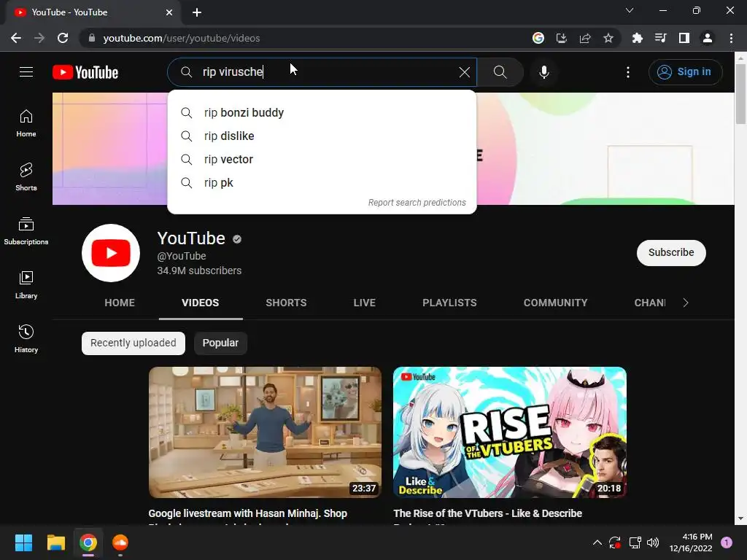Bookmark this page with the star
747x560 pixels.
[x=608, y=38]
